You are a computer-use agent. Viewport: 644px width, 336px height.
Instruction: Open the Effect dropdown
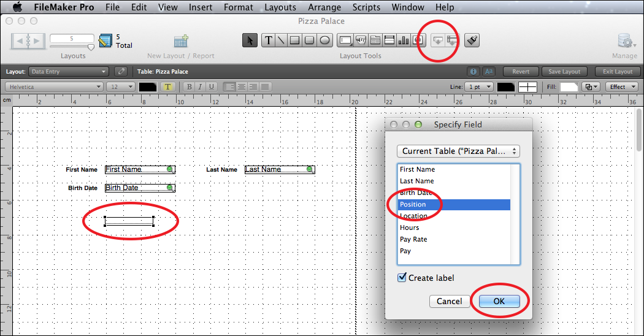621,86
